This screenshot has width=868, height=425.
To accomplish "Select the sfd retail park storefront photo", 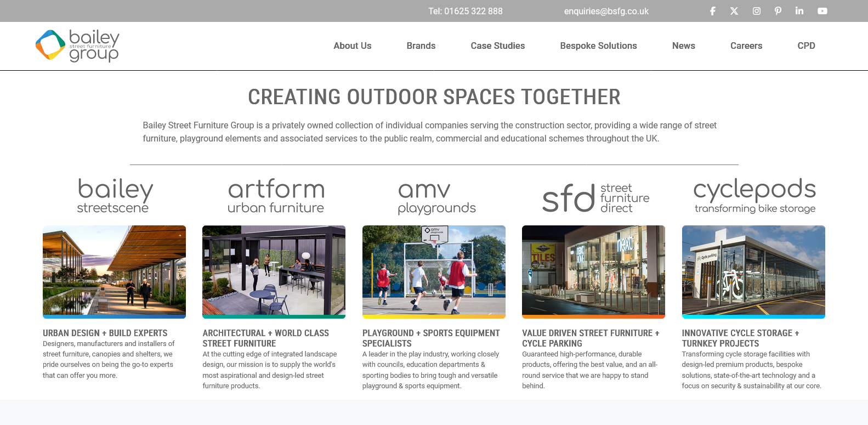I will 593,272.
